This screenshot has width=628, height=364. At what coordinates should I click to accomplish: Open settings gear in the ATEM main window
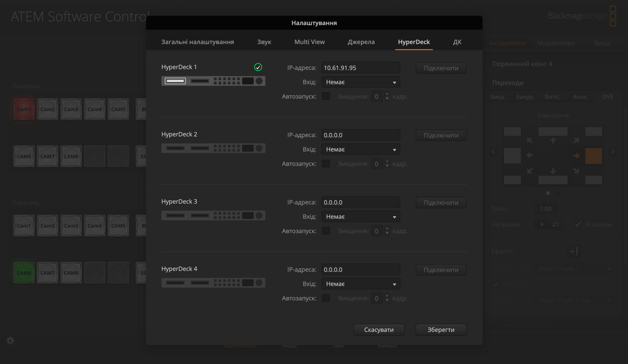[11, 340]
